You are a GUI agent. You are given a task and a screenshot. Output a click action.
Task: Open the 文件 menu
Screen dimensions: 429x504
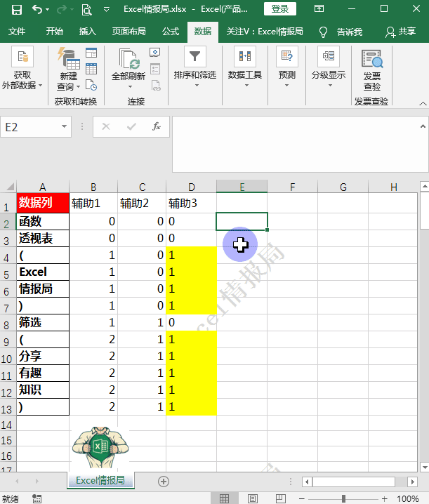click(x=17, y=32)
